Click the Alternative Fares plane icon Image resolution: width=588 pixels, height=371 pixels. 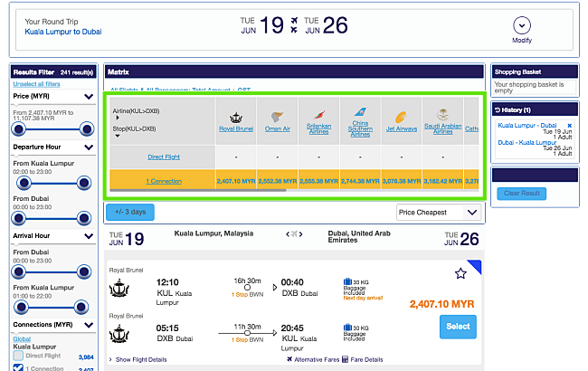click(x=289, y=359)
